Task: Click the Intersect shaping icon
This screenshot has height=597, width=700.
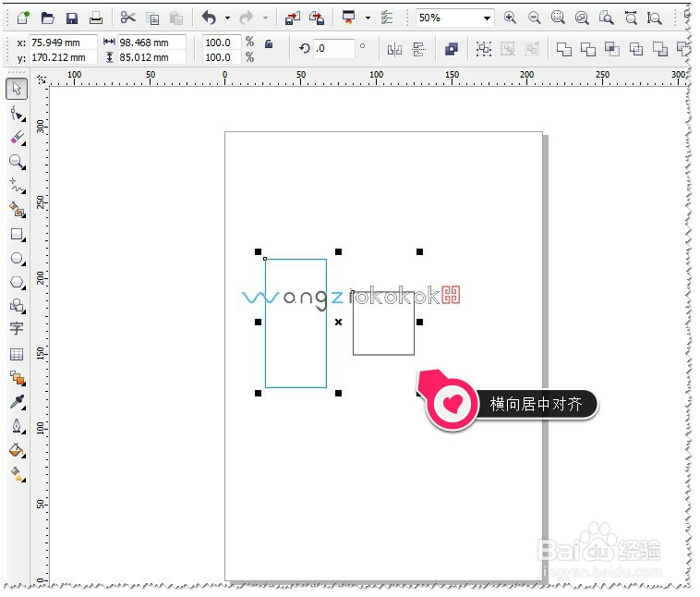Action: [612, 49]
